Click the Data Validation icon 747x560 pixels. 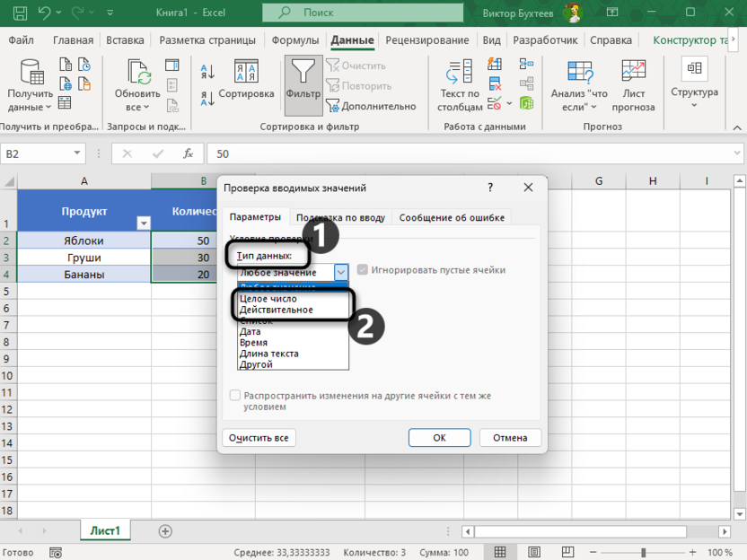(x=495, y=103)
